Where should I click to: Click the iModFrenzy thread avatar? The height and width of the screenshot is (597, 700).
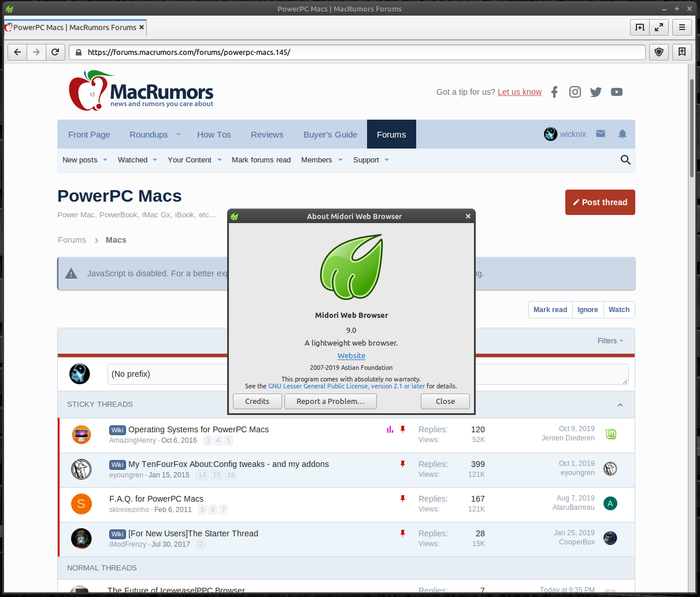tap(82, 539)
